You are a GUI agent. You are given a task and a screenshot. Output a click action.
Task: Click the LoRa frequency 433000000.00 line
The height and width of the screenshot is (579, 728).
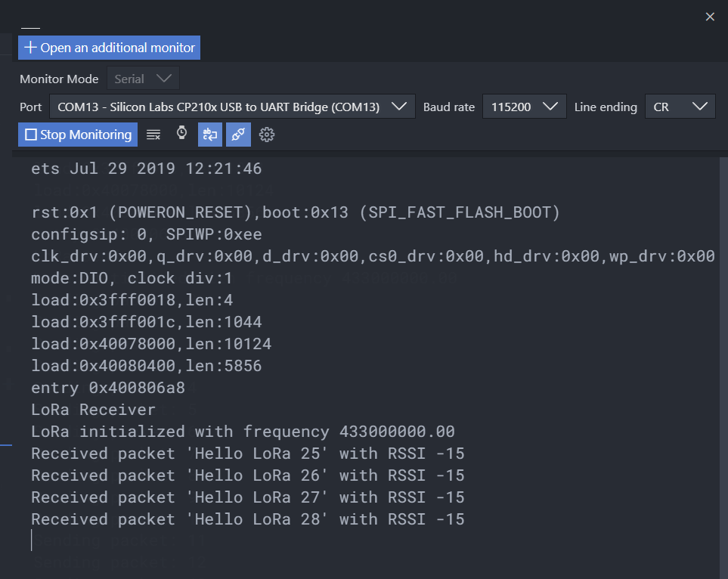(243, 432)
